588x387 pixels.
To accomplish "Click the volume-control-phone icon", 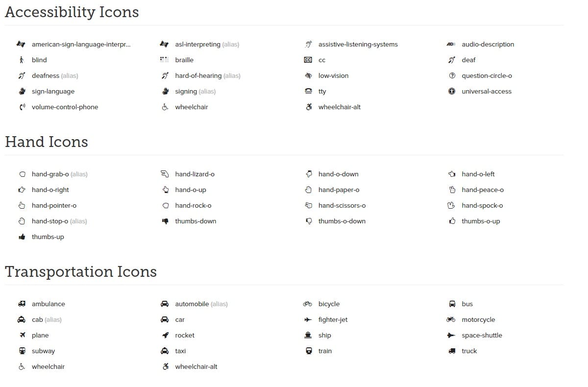I will click(x=22, y=107).
